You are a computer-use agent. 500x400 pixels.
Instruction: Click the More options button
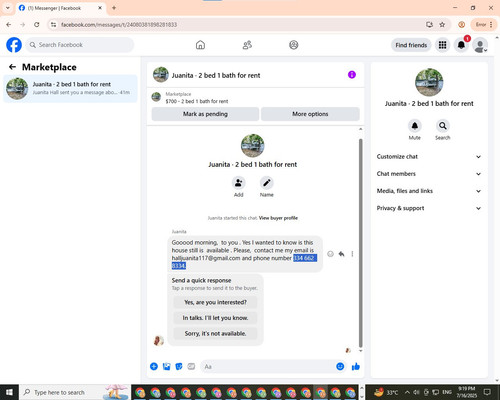(x=310, y=114)
